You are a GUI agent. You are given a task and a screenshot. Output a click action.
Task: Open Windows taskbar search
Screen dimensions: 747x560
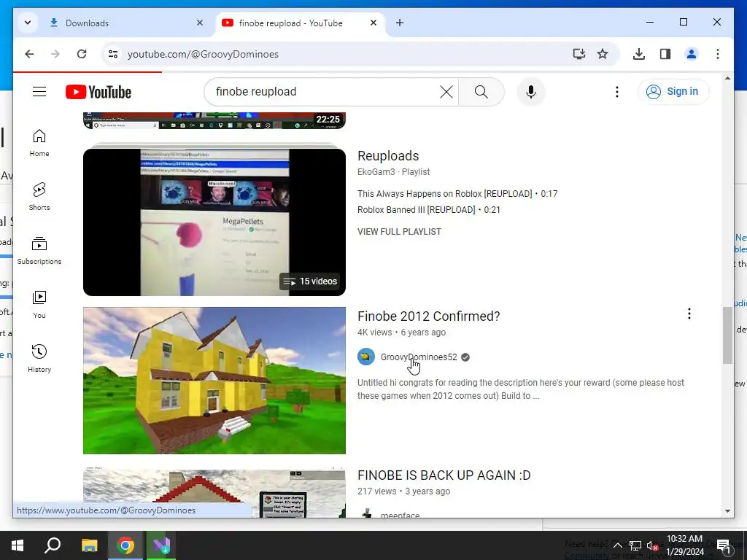tap(53, 545)
